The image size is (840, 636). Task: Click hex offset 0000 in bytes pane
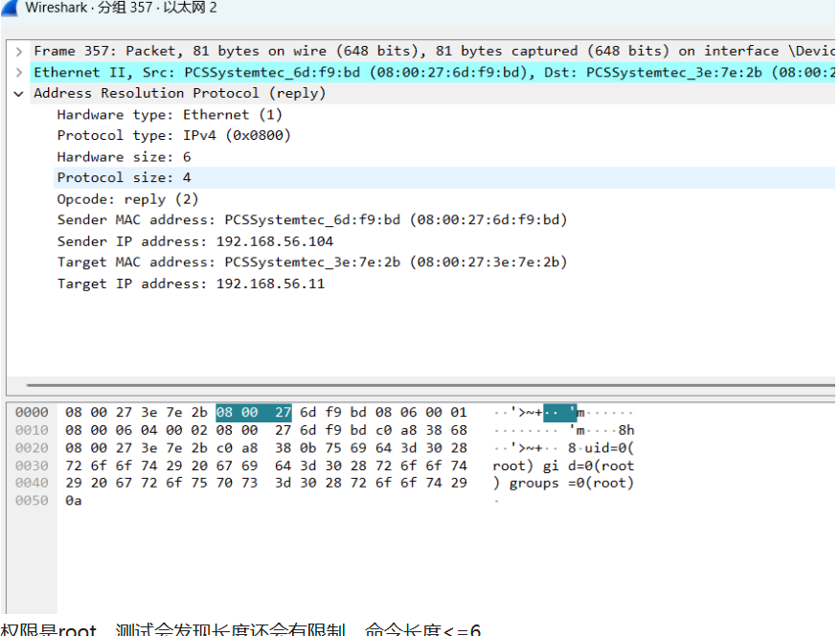32,412
